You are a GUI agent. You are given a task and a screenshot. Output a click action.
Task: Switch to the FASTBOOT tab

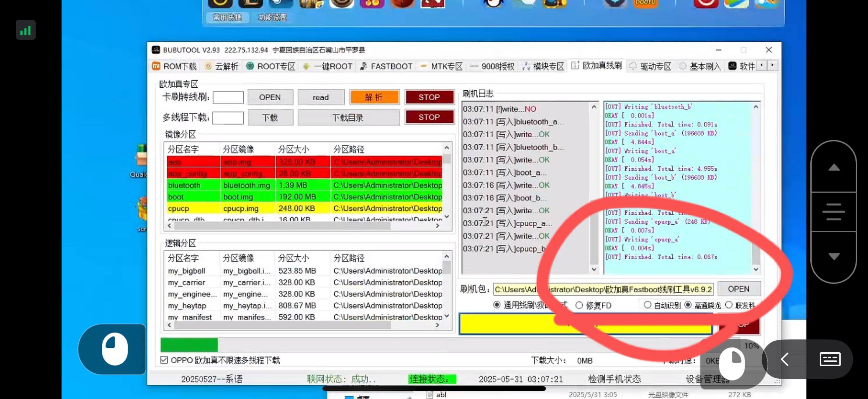(386, 66)
